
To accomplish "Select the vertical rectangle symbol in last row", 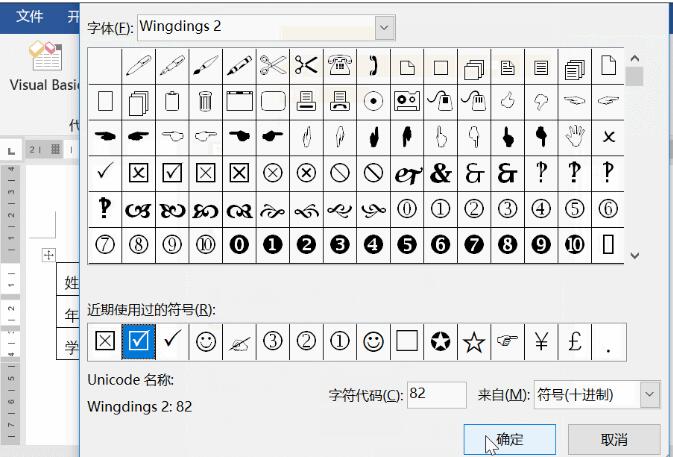I will pyautogui.click(x=608, y=245).
